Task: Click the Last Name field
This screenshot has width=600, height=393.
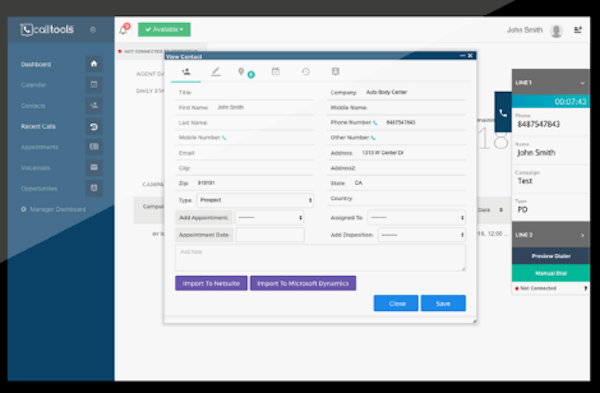Action: 245,123
